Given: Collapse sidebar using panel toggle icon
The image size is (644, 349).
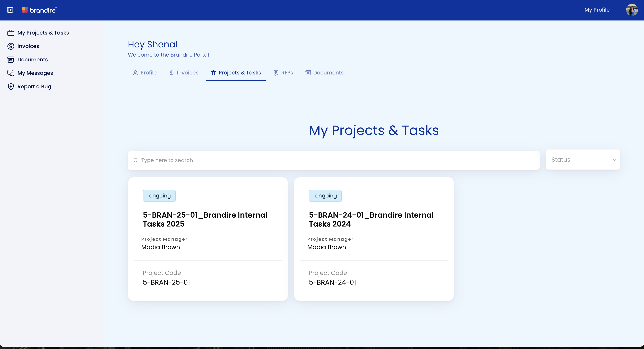Looking at the screenshot, I should [x=10, y=10].
